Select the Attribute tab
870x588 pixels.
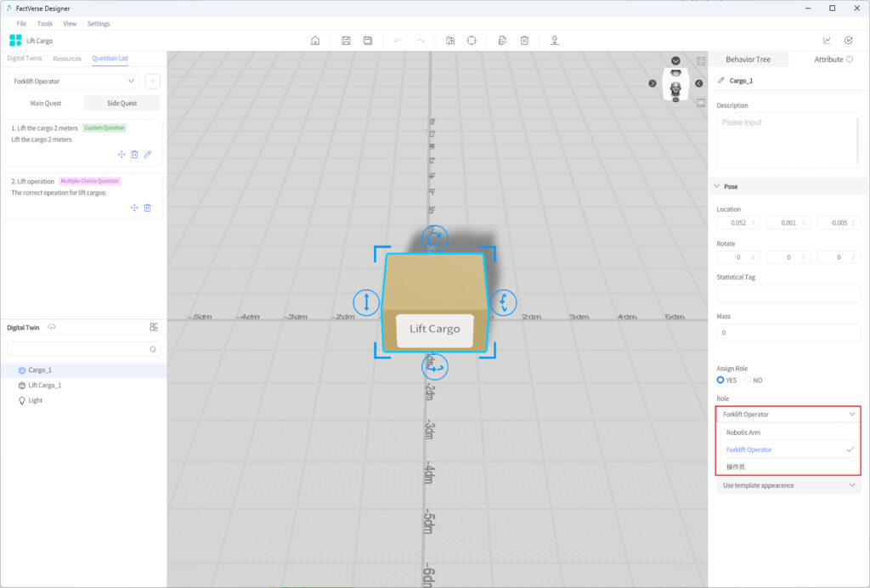(828, 59)
